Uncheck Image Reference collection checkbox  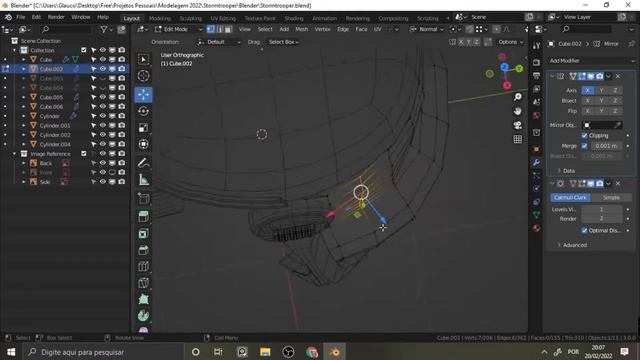84,154
